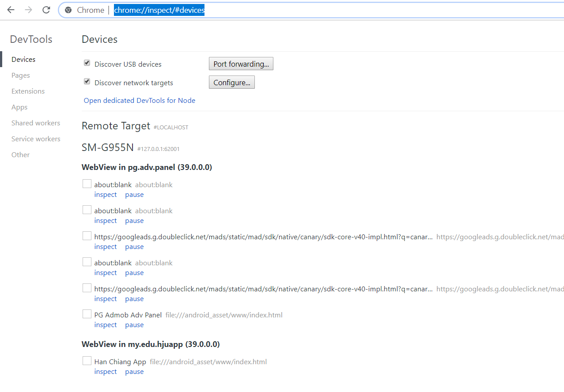Open dedicated DevTools for Node
564x392 pixels.
click(x=140, y=101)
